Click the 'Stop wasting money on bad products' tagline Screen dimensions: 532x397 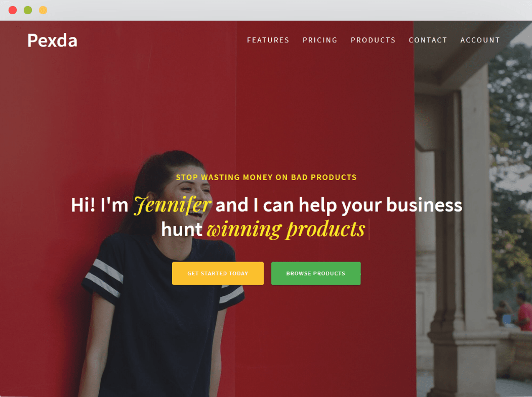pos(266,178)
